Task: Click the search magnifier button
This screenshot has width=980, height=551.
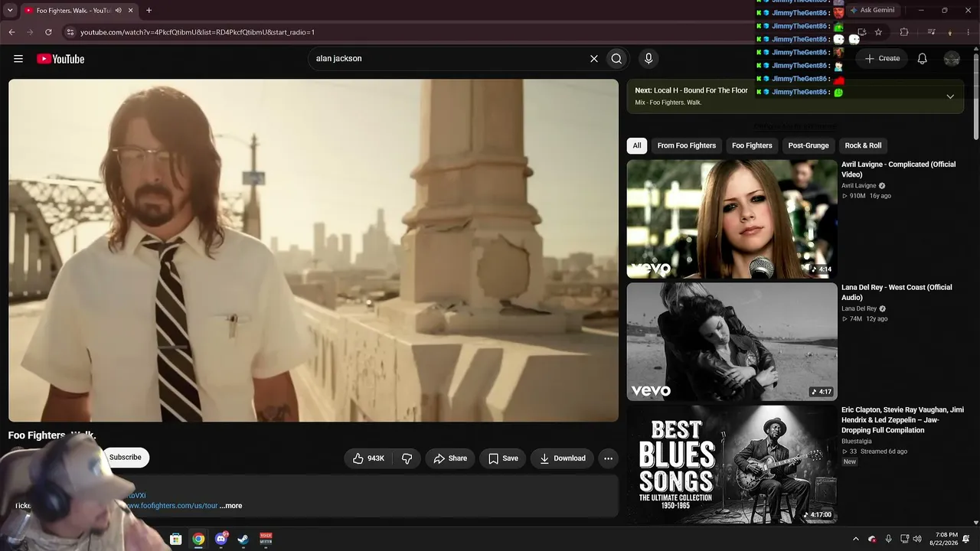Action: [x=616, y=59]
